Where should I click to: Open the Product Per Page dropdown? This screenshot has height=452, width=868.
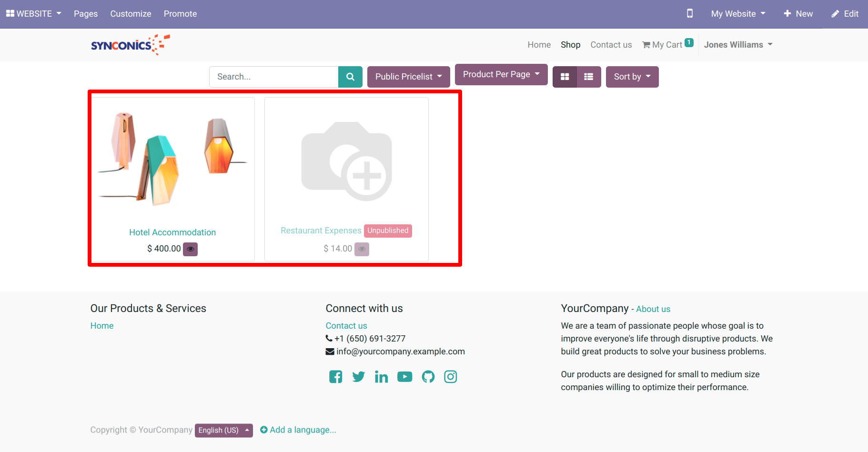tap(501, 74)
